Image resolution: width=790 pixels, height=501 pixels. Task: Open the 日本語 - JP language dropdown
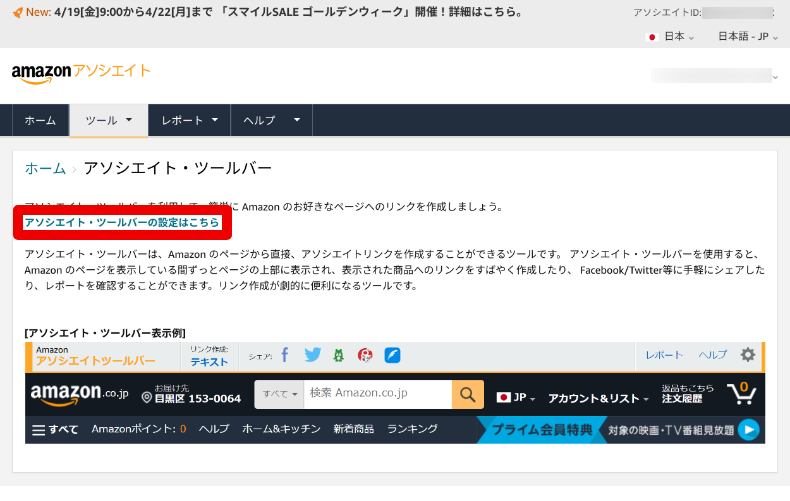click(x=748, y=37)
